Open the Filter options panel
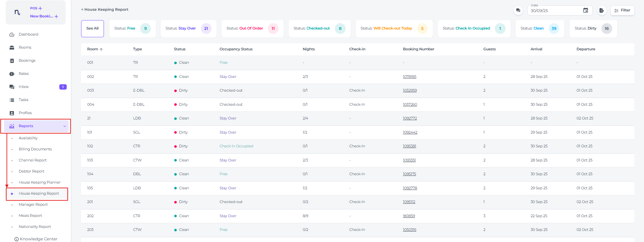This screenshot has width=644, height=242. tap(622, 10)
